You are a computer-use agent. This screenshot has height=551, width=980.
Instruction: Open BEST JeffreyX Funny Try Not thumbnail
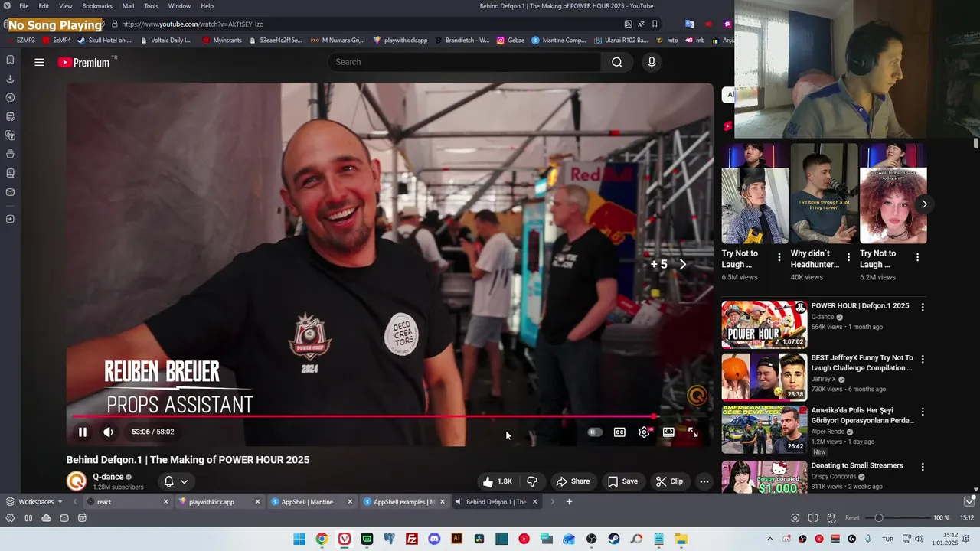click(764, 377)
